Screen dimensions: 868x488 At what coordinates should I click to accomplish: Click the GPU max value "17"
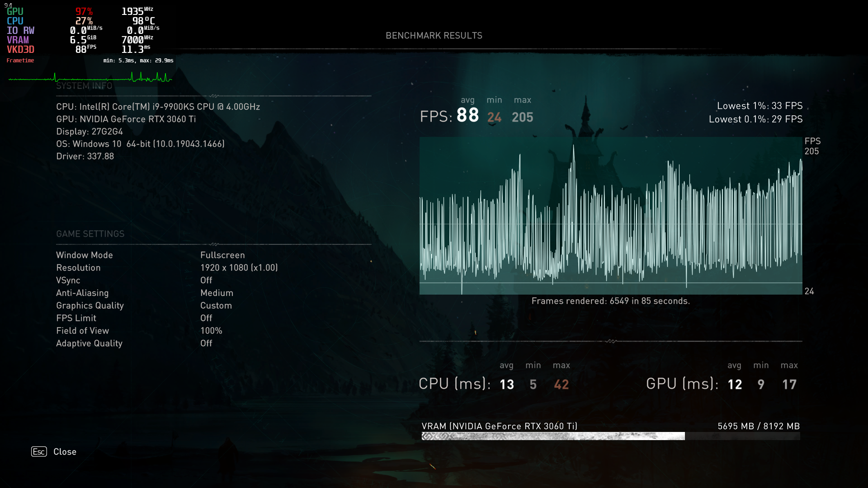[789, 385]
